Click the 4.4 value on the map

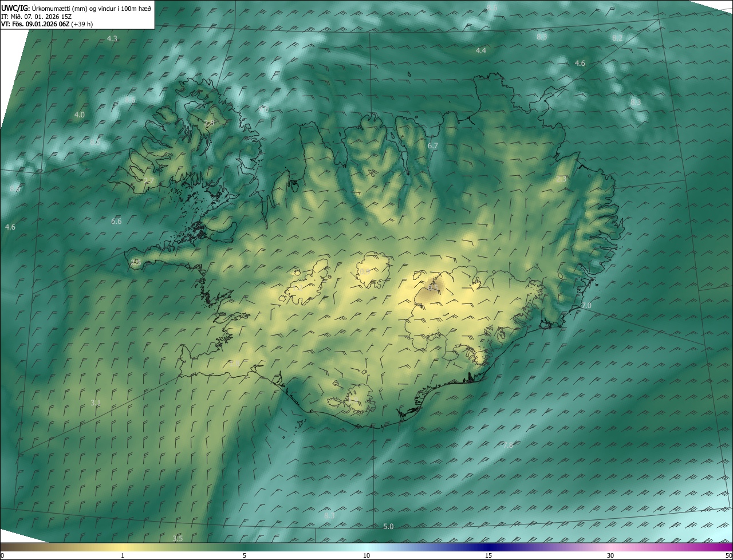(481, 51)
